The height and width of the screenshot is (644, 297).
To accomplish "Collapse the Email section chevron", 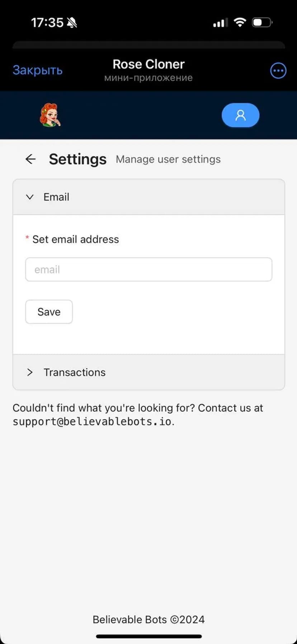I will pyautogui.click(x=30, y=197).
